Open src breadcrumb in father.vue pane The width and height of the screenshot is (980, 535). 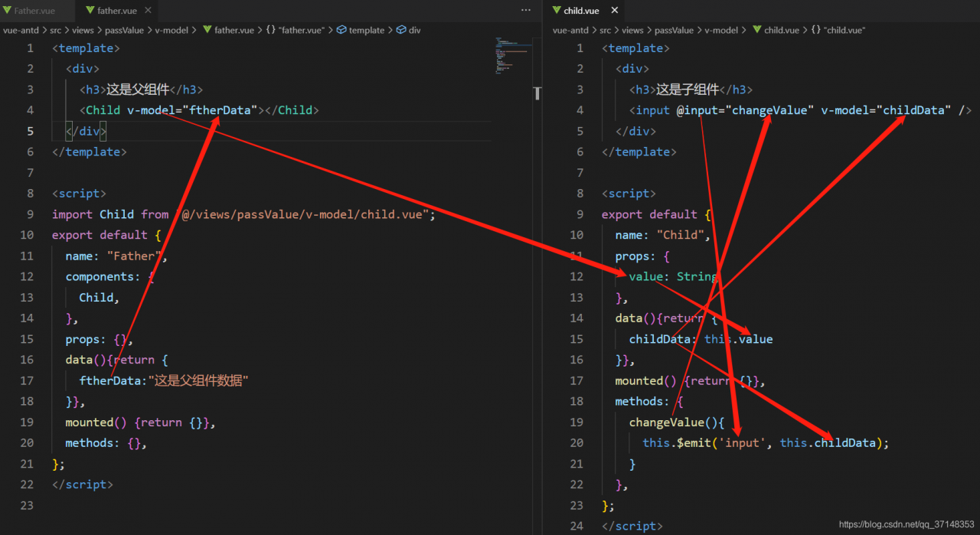point(56,30)
